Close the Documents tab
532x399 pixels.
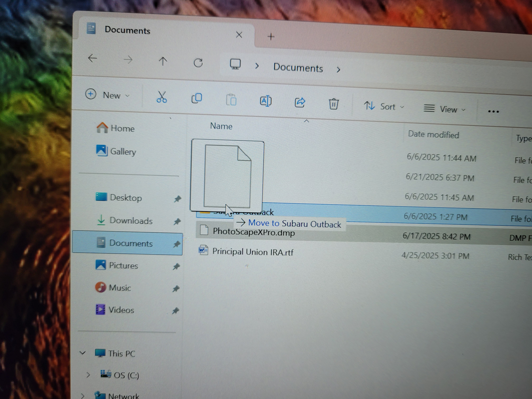tap(239, 35)
